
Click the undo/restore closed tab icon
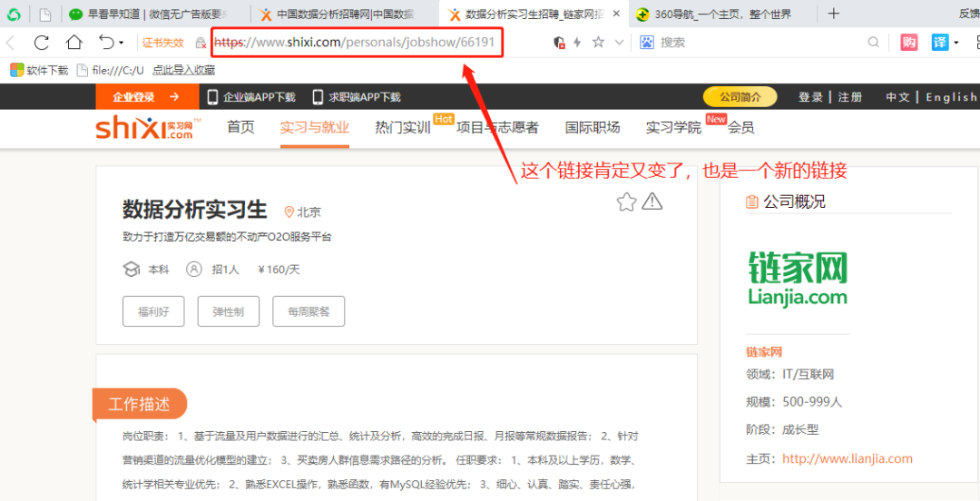tap(106, 43)
